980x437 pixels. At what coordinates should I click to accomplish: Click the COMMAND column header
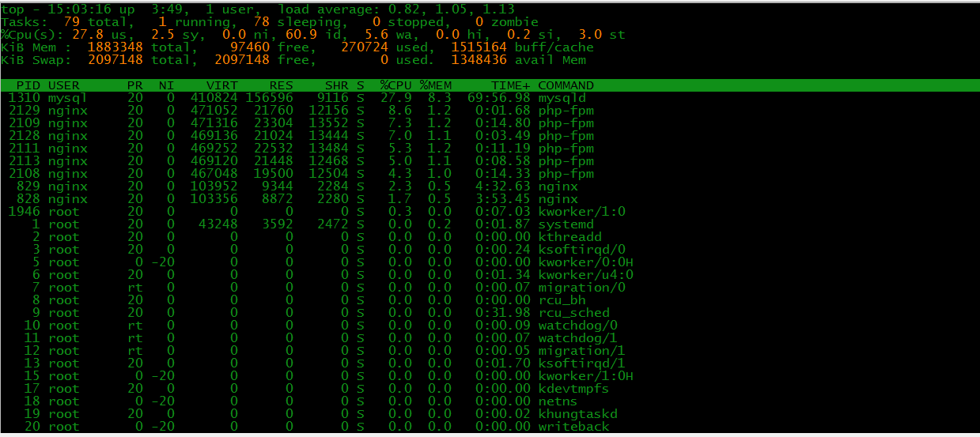(566, 85)
